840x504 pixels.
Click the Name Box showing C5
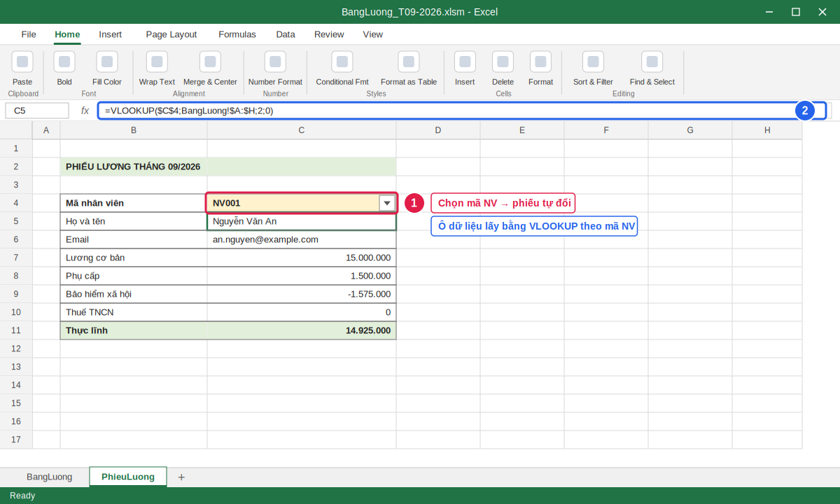[37, 111]
